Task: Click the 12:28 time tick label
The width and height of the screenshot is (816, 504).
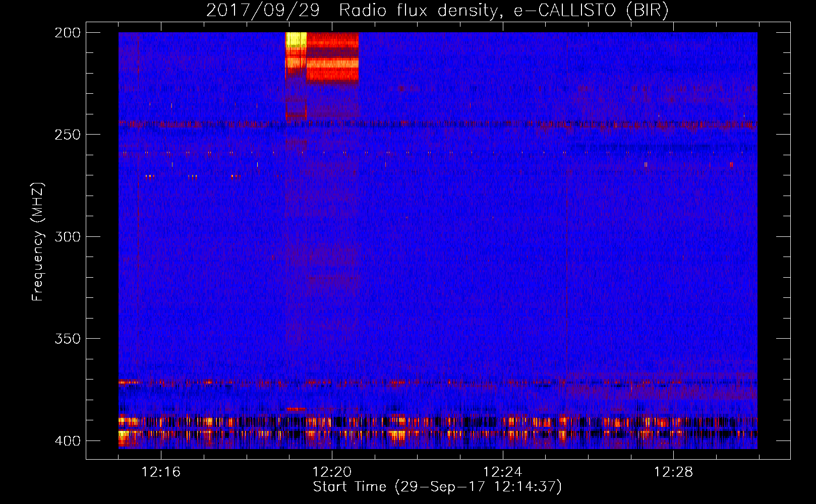Action: pos(674,472)
